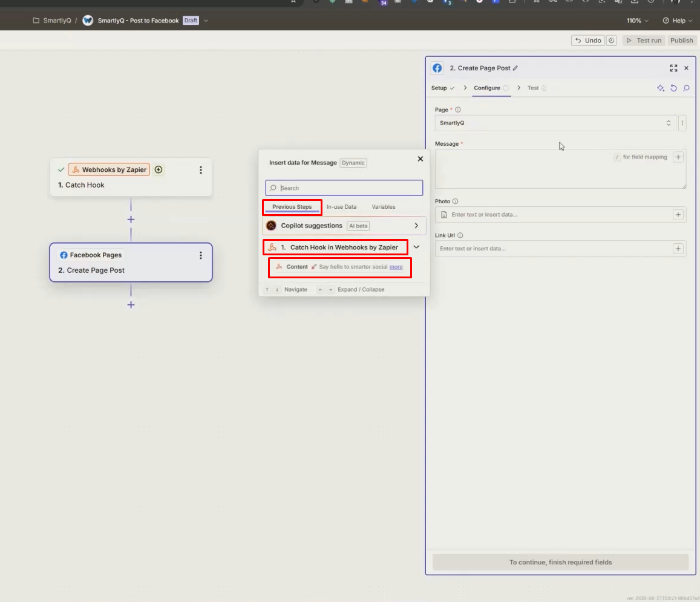Add a step between Catch Hook and Facebook
This screenshot has height=602, width=700.
pos(131,220)
